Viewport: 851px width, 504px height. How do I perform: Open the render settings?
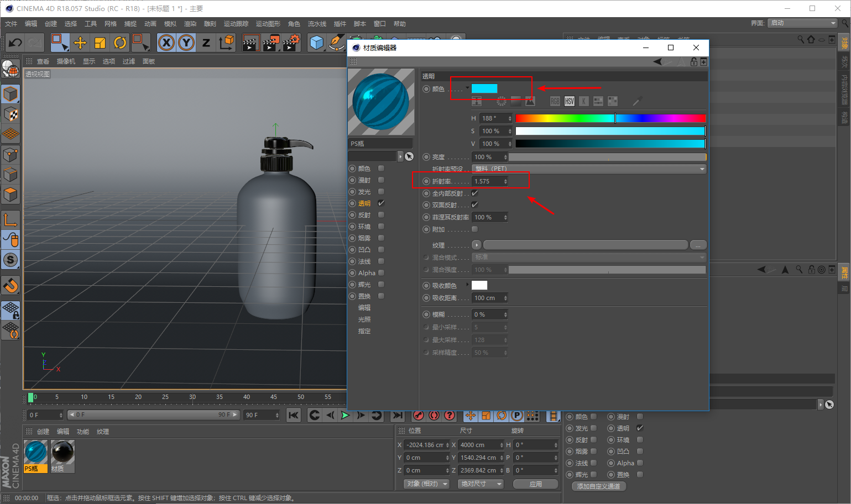point(291,43)
